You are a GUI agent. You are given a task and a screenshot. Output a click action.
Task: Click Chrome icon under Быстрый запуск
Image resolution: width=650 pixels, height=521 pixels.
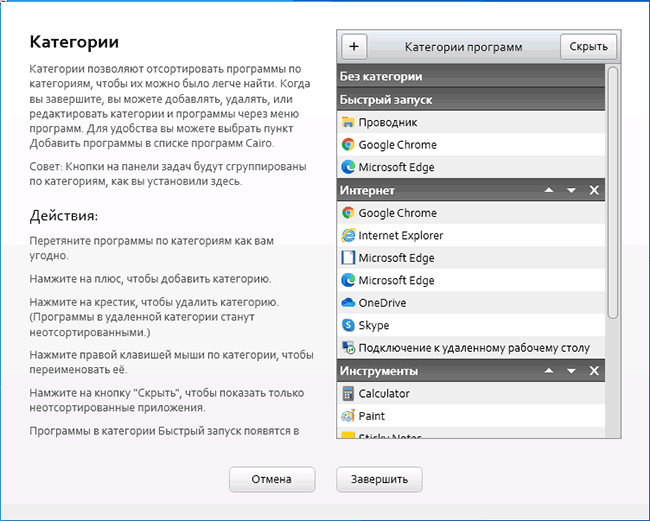pos(348,144)
